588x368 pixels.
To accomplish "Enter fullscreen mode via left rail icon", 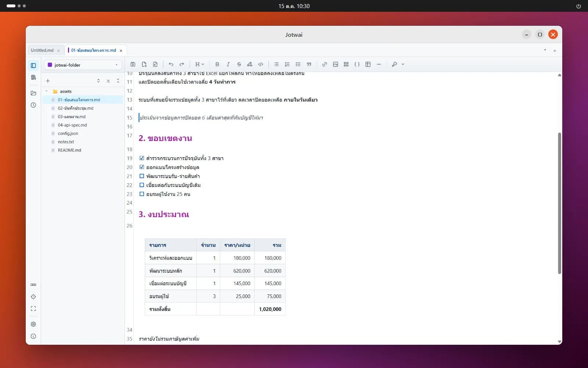I will tap(33, 309).
